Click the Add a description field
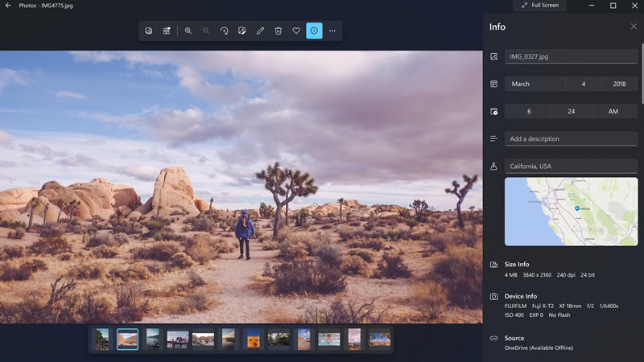Screen dimensions: 644x362 (571, 138)
